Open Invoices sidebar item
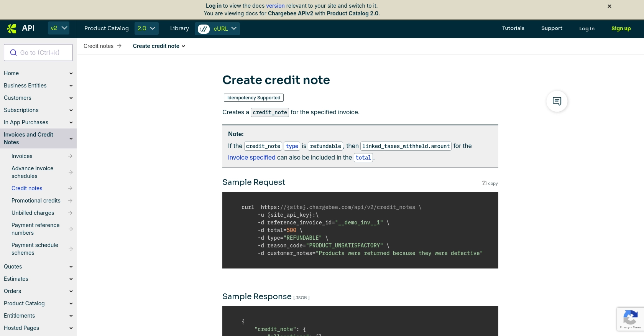 (x=22, y=156)
